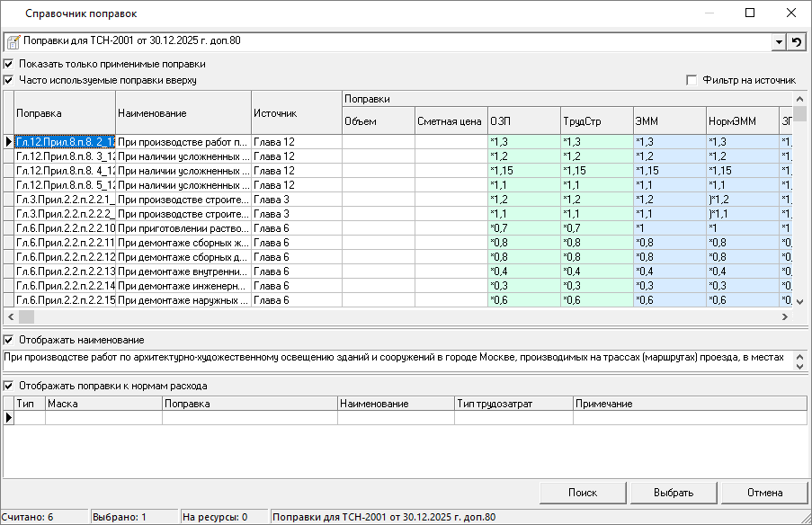Click the 'ОЗП' column header
The width and height of the screenshot is (812, 525).
point(524,121)
